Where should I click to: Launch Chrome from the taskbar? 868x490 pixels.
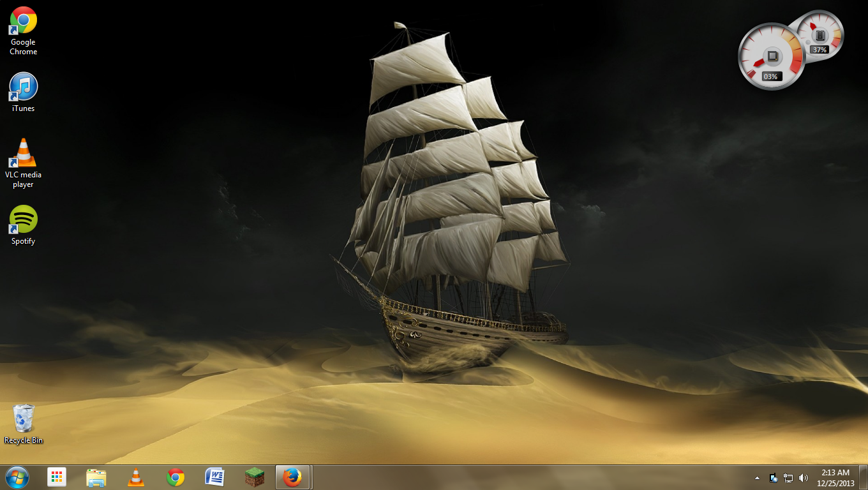pos(176,477)
